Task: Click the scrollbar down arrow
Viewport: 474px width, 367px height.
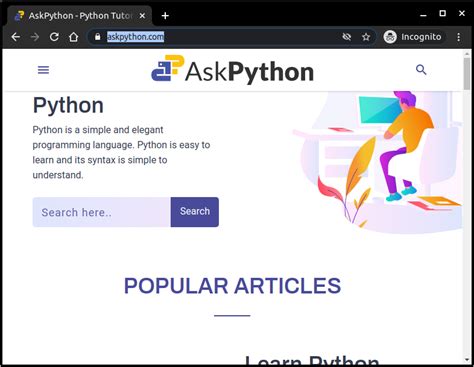Action: tap(467, 360)
